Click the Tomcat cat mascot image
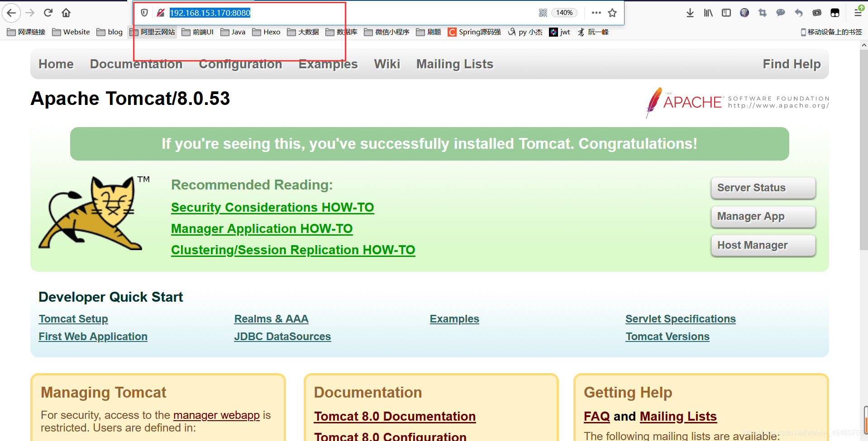The height and width of the screenshot is (441, 868). pyautogui.click(x=94, y=213)
